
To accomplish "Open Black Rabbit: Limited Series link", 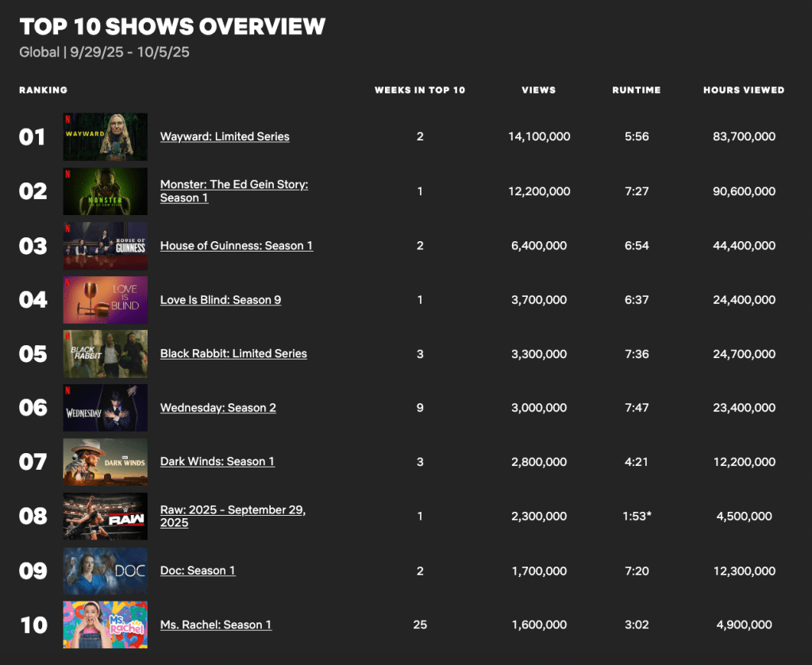I will [233, 354].
